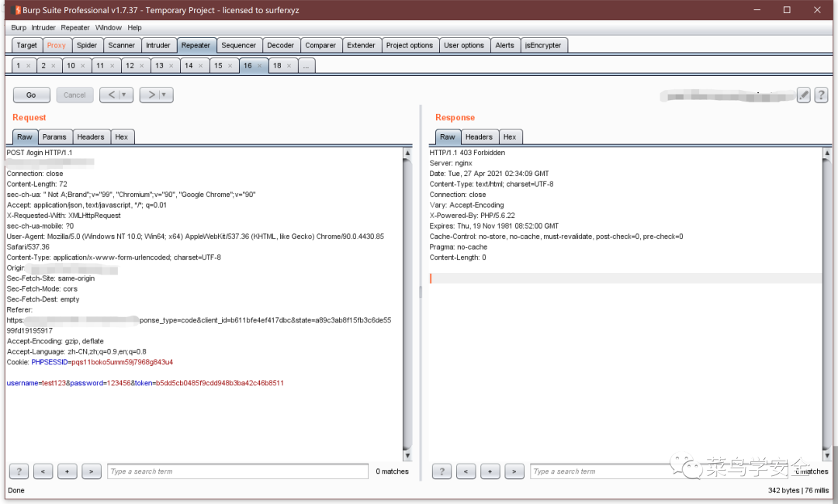Switch to the Proxy tab

(x=56, y=46)
